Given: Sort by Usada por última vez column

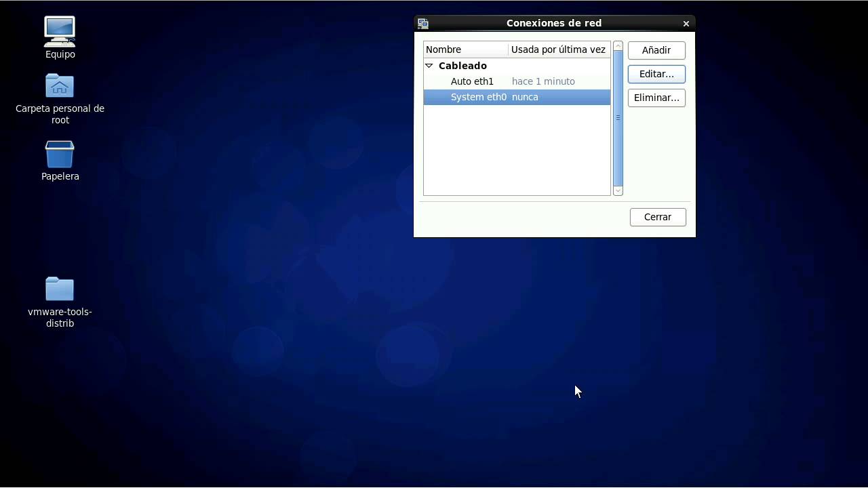Looking at the screenshot, I should coord(559,49).
